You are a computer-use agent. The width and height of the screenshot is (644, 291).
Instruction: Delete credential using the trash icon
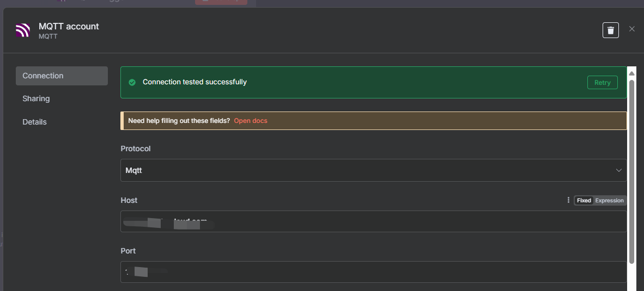(610, 30)
